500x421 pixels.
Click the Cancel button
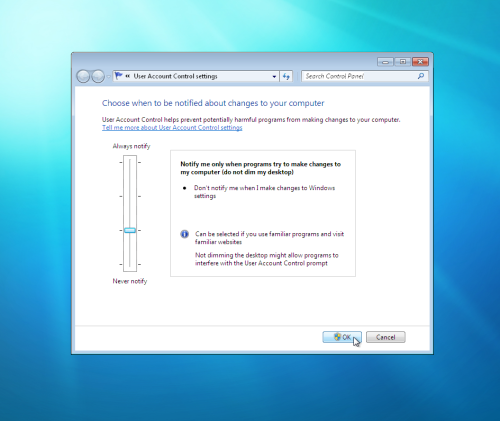tap(386, 337)
